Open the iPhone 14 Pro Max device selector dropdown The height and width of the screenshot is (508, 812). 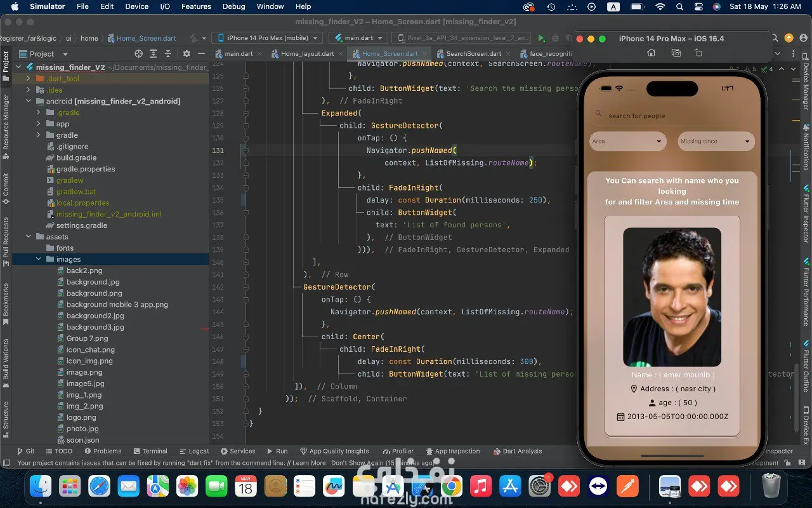[267, 38]
